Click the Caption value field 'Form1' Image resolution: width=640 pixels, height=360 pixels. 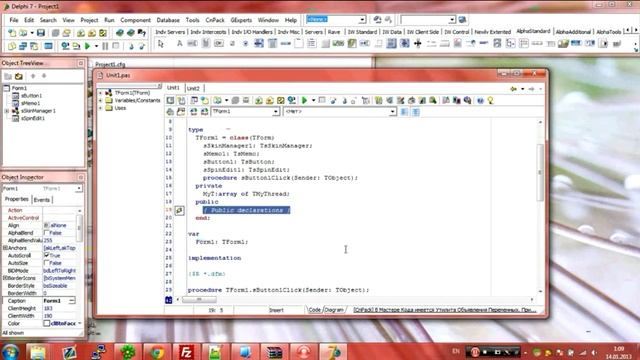click(56, 301)
